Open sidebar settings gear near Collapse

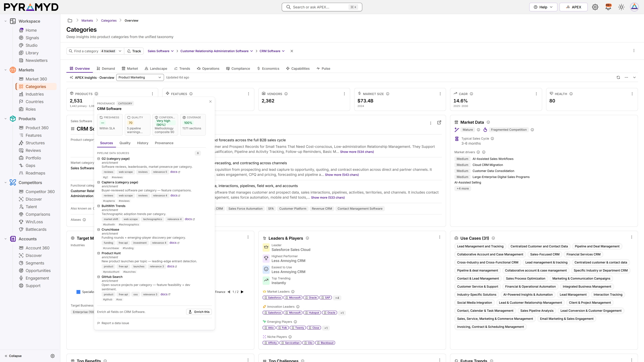tap(52, 356)
